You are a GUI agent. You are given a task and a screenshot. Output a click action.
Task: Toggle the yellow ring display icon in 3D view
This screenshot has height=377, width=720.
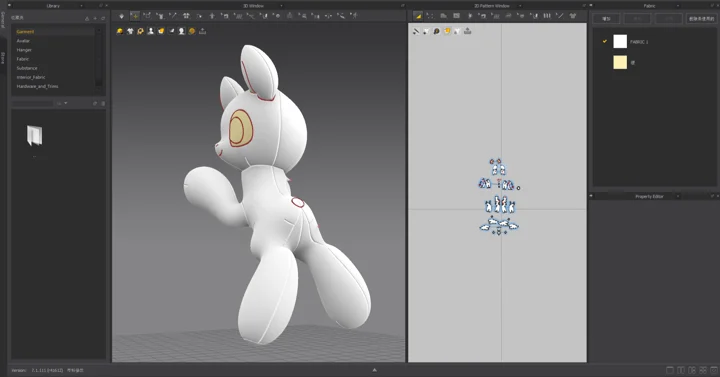[140, 31]
